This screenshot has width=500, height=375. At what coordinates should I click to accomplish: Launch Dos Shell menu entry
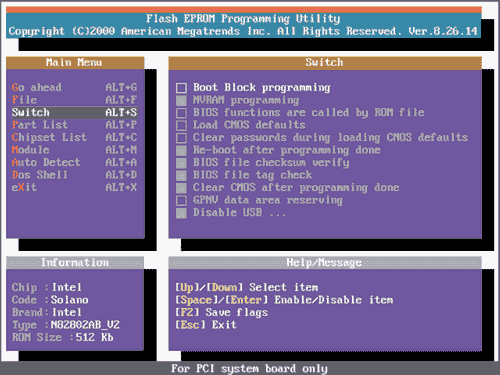pyautogui.click(x=75, y=175)
